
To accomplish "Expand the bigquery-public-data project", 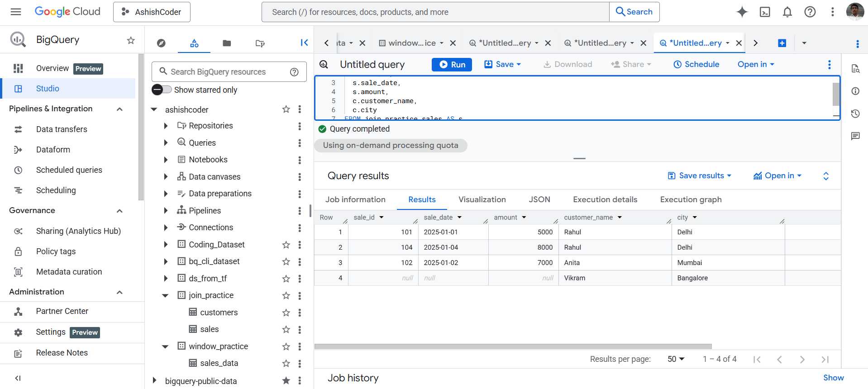I will (x=154, y=381).
